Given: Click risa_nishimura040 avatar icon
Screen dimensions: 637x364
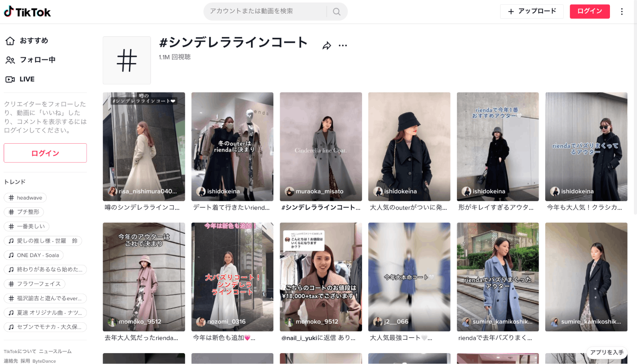Looking at the screenshot, I should point(112,191).
